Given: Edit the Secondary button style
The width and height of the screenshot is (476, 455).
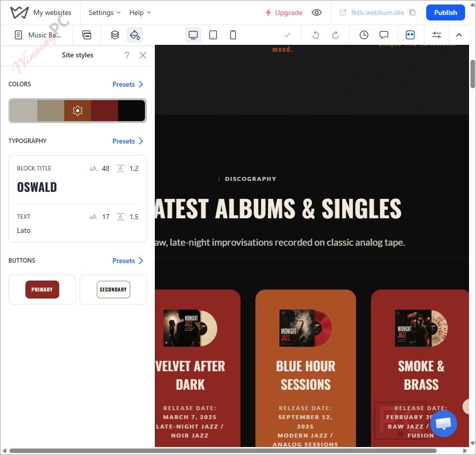Looking at the screenshot, I should (113, 290).
